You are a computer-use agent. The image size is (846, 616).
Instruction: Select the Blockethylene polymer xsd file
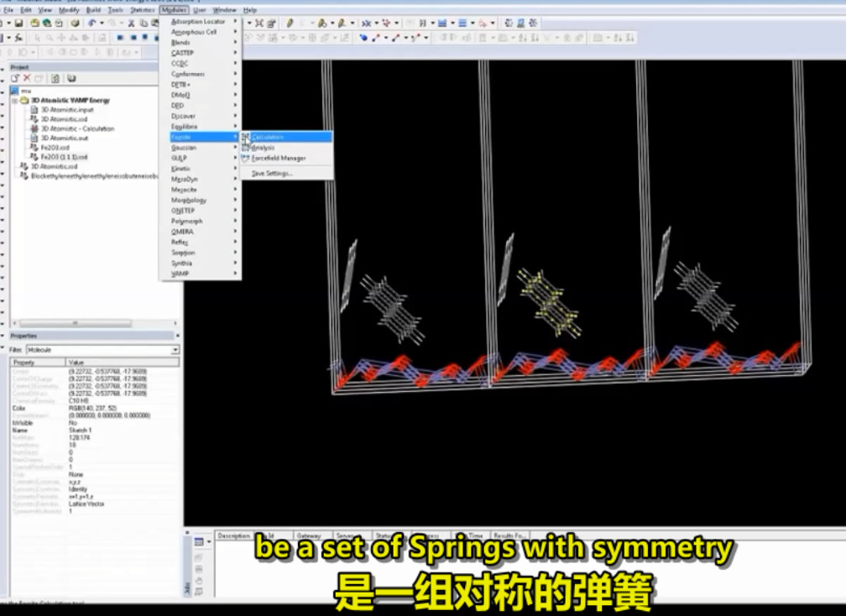(x=94, y=176)
